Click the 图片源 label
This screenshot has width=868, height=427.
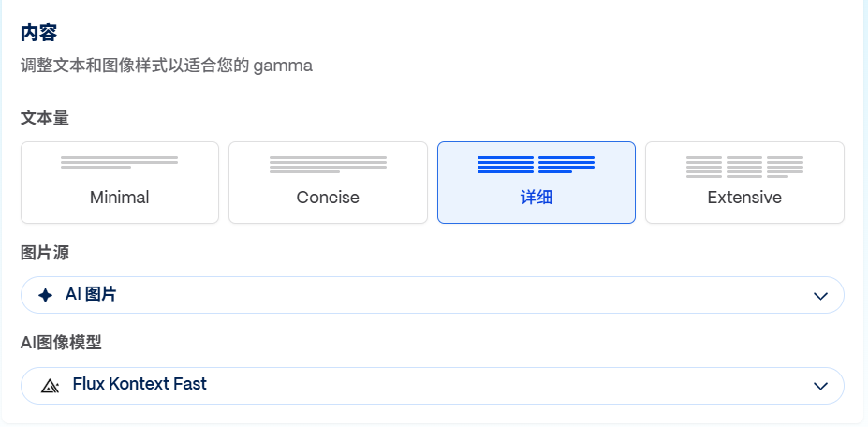click(x=45, y=253)
